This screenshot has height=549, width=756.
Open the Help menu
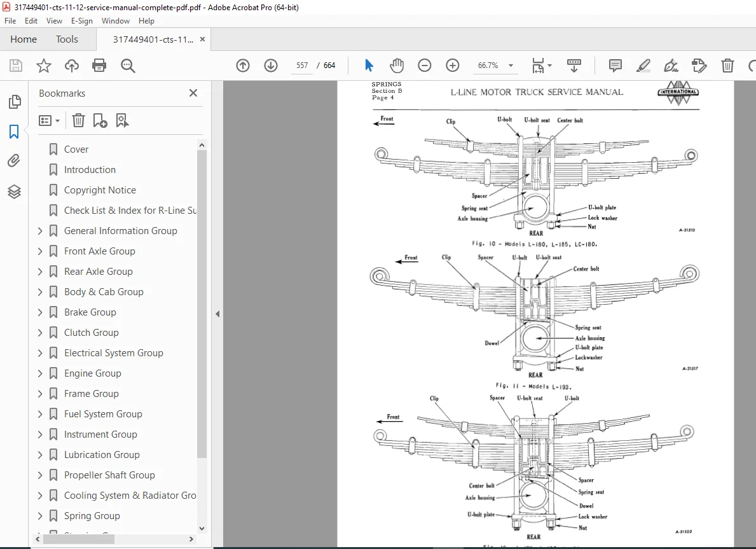click(146, 21)
